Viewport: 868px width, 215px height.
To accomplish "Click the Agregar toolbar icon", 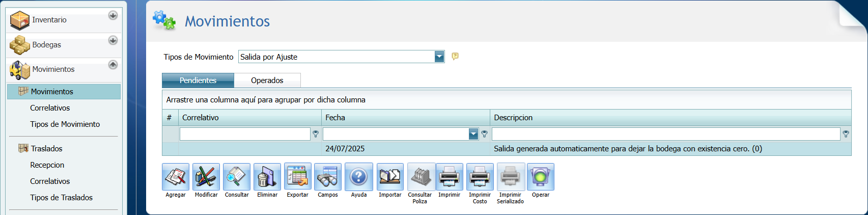I will click(176, 177).
